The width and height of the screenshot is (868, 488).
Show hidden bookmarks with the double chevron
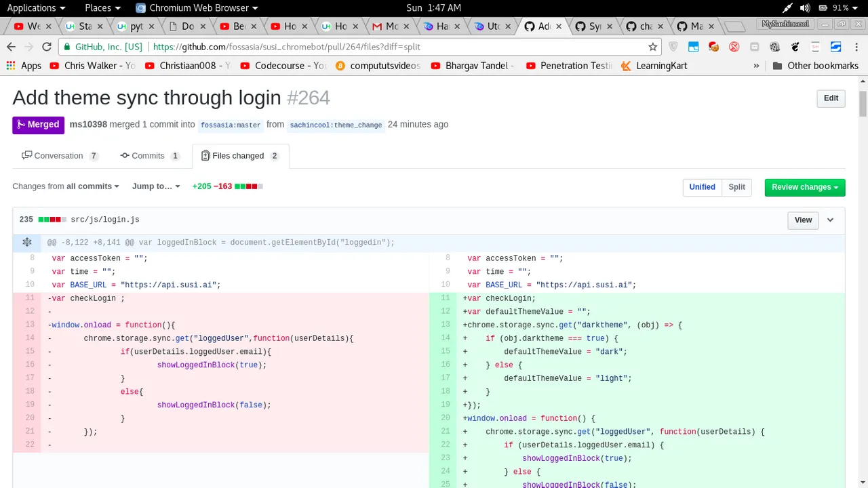click(x=756, y=66)
